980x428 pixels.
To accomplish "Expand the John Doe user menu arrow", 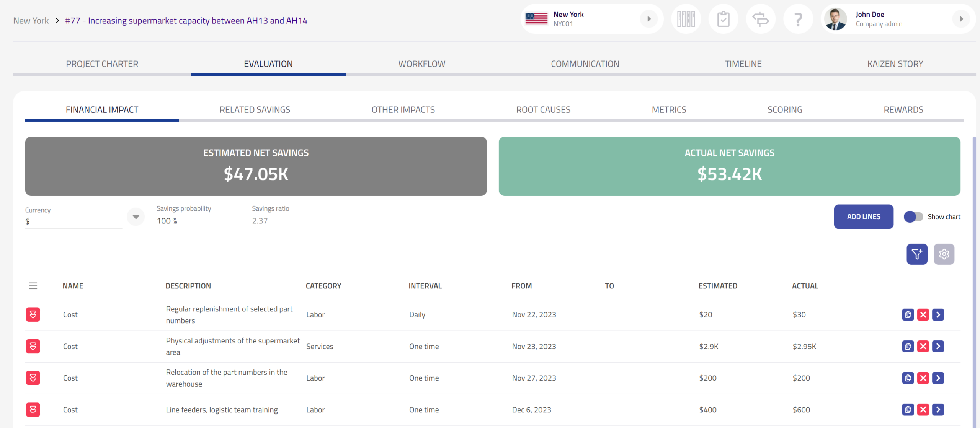I will point(961,19).
